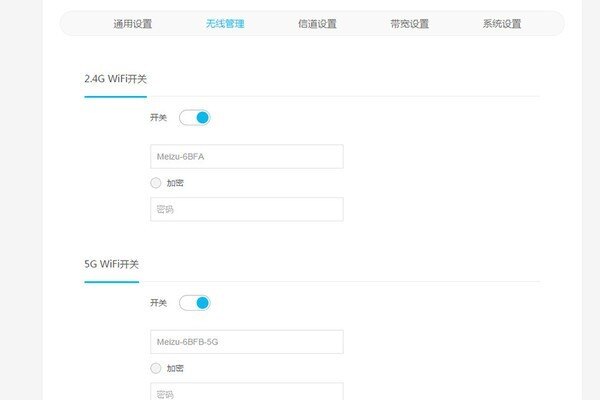Select the 无线管理 tab
The width and height of the screenshot is (600, 400).
225,24
